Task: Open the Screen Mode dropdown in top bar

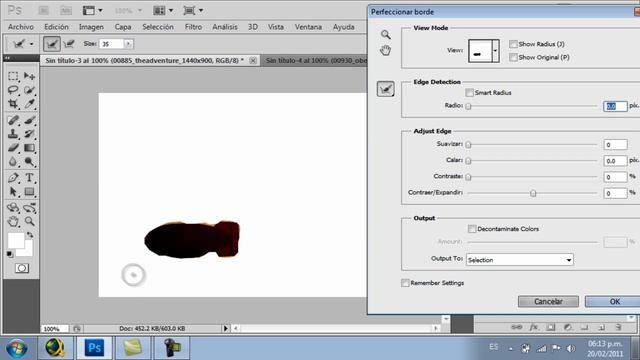Action: point(193,11)
